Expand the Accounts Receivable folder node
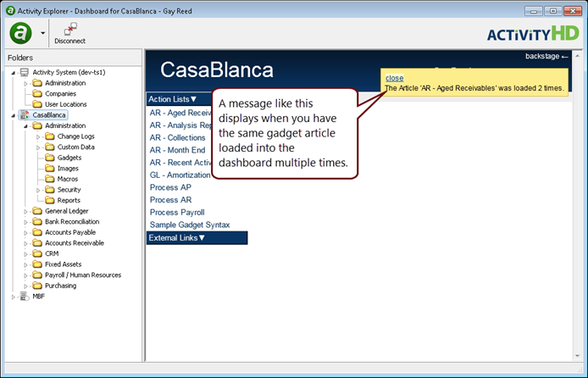This screenshot has width=588, height=378. [x=26, y=243]
